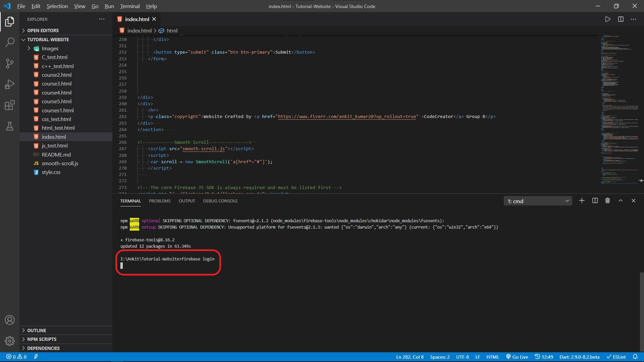Open style.css file

coord(66,172)
